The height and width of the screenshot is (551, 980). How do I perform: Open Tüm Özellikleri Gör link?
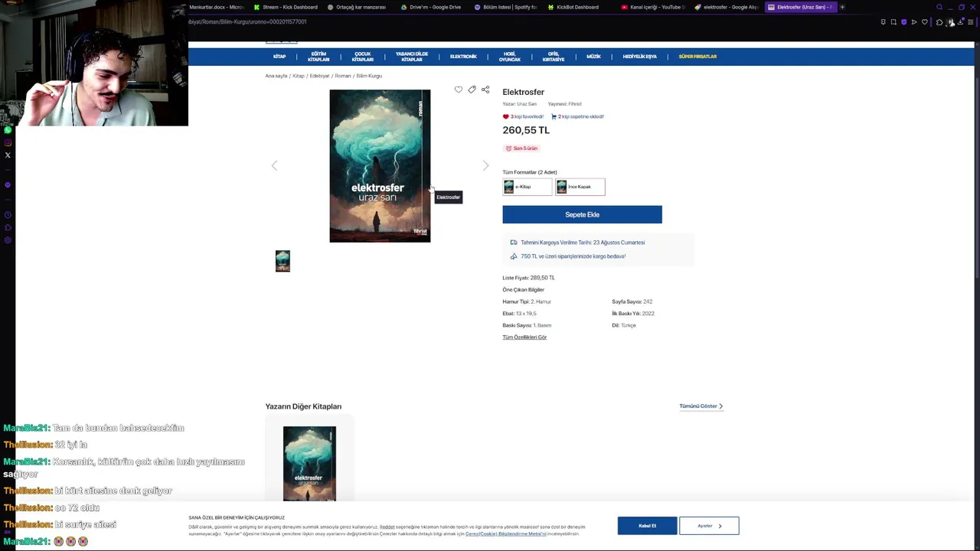coord(524,337)
